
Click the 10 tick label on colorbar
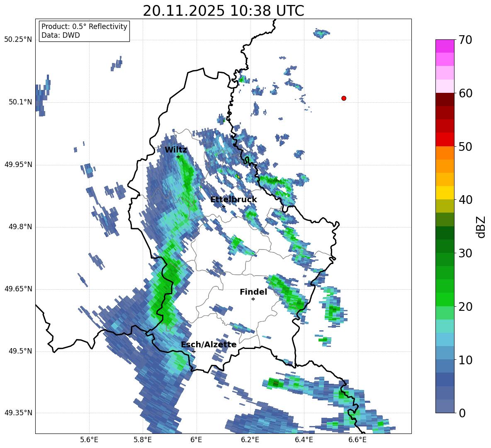[465, 360]
